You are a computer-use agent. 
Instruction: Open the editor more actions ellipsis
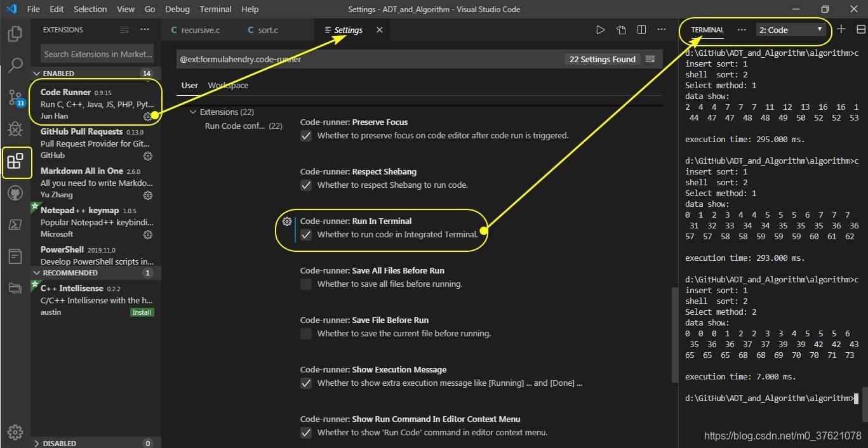(x=662, y=30)
